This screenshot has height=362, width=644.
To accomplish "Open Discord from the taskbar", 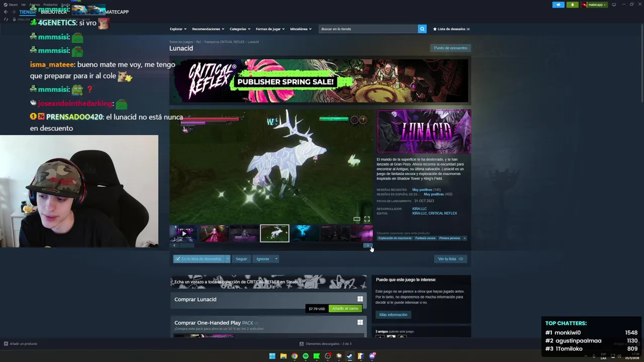I will [372, 356].
